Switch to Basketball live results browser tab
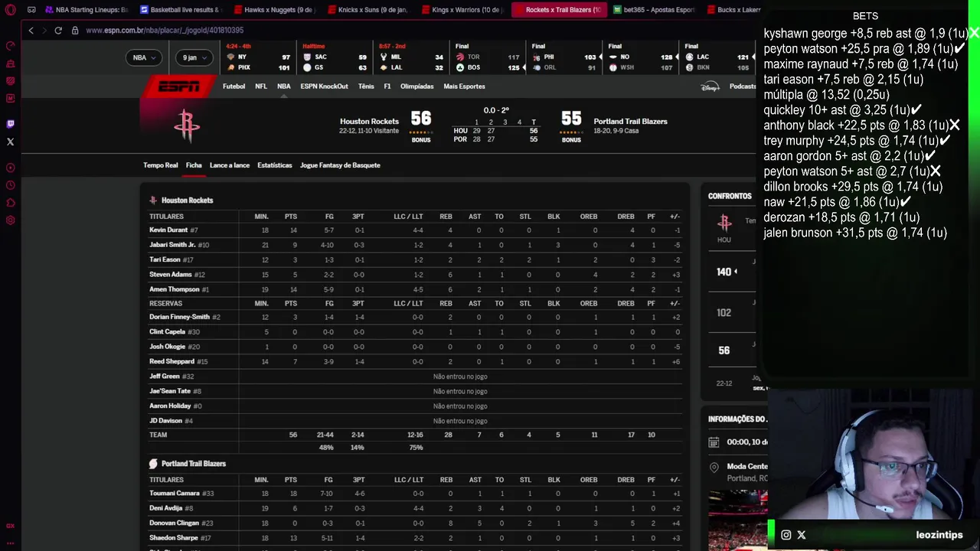The height and width of the screenshot is (551, 980). pos(181,10)
